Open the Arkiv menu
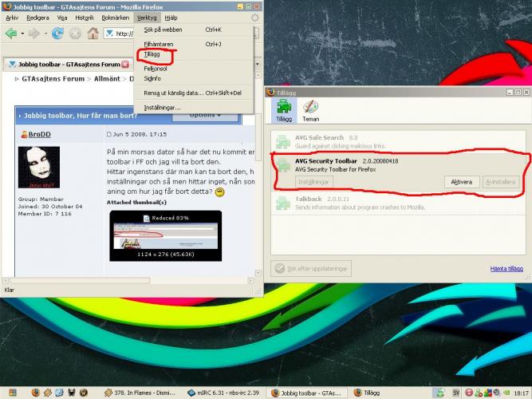 12,18
